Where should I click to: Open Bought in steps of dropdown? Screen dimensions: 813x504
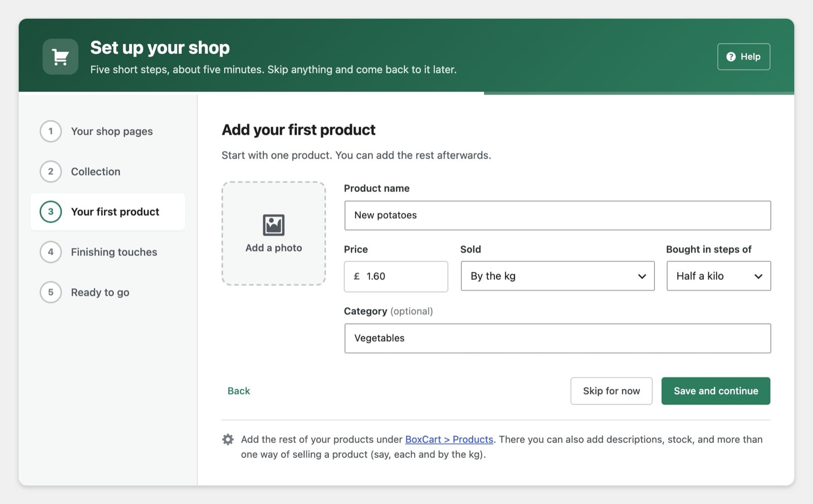(x=718, y=276)
